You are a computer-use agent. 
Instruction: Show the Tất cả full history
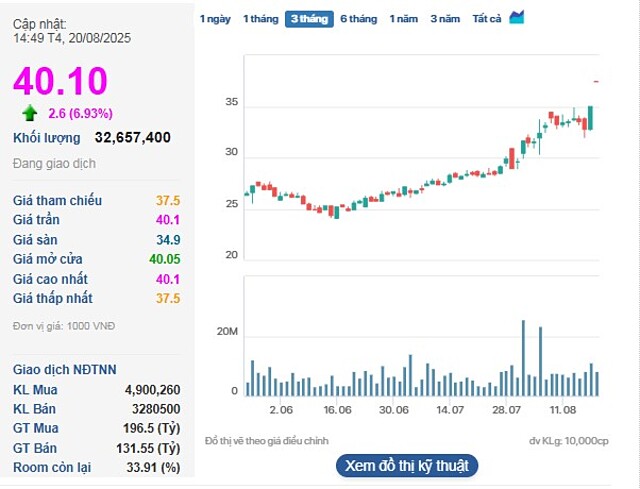487,19
